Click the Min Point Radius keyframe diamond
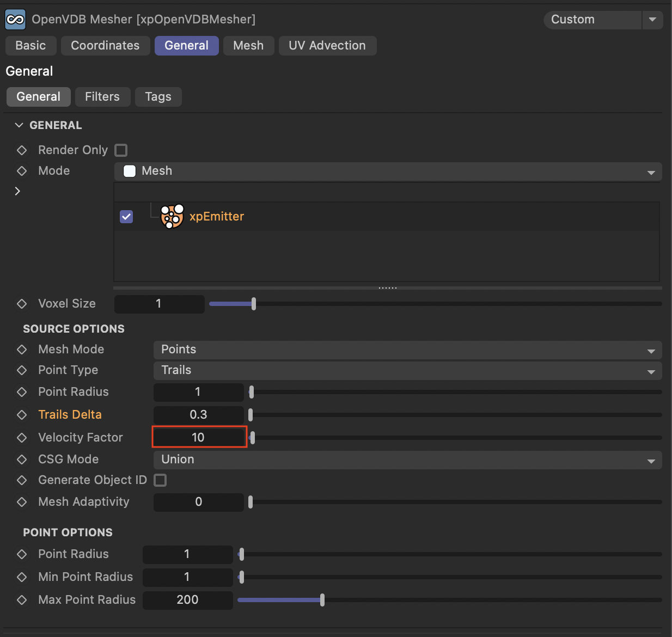 point(22,577)
